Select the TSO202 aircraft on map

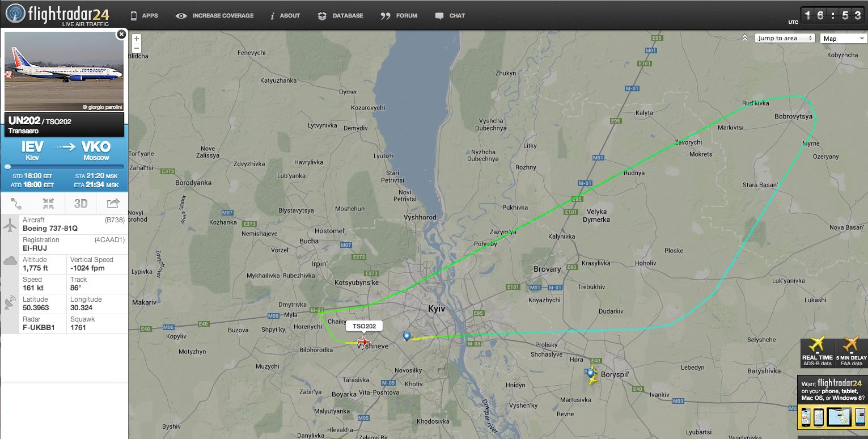(x=363, y=341)
